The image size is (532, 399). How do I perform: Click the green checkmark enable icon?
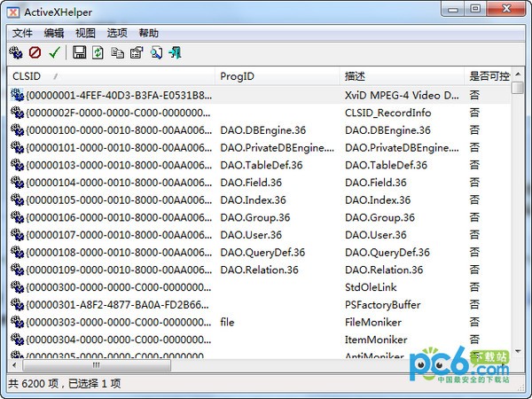[54, 52]
